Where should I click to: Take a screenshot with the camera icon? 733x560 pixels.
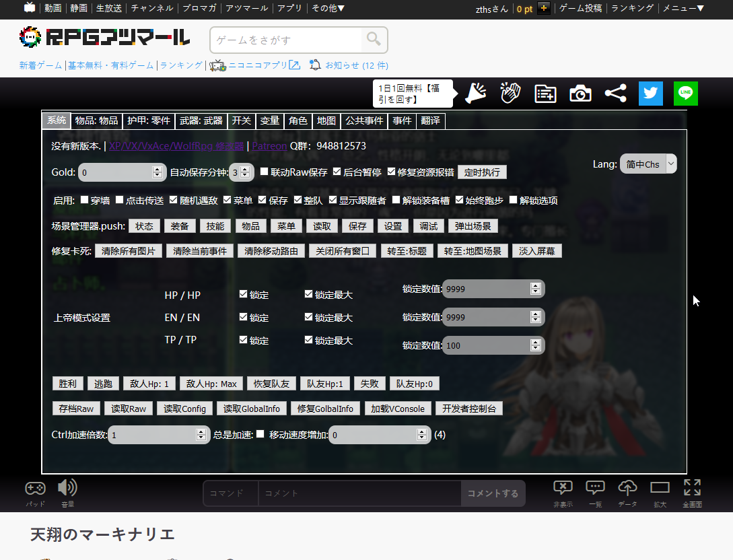[580, 94]
